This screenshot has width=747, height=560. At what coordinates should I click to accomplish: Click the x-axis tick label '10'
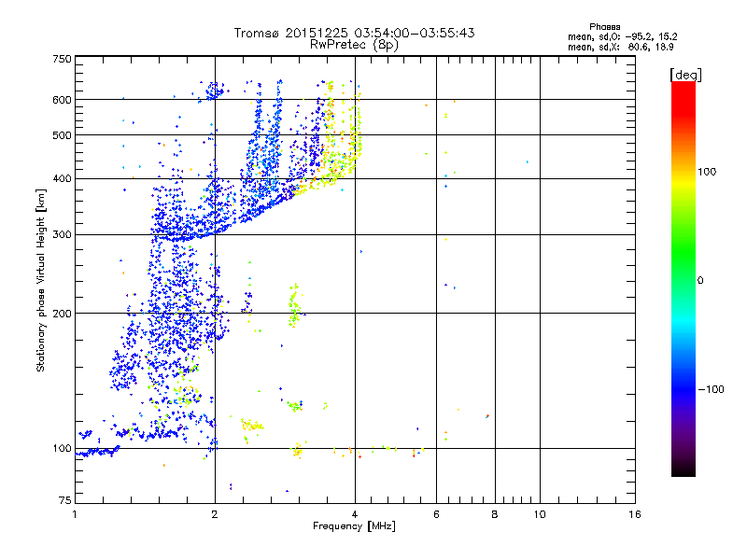coord(540,514)
